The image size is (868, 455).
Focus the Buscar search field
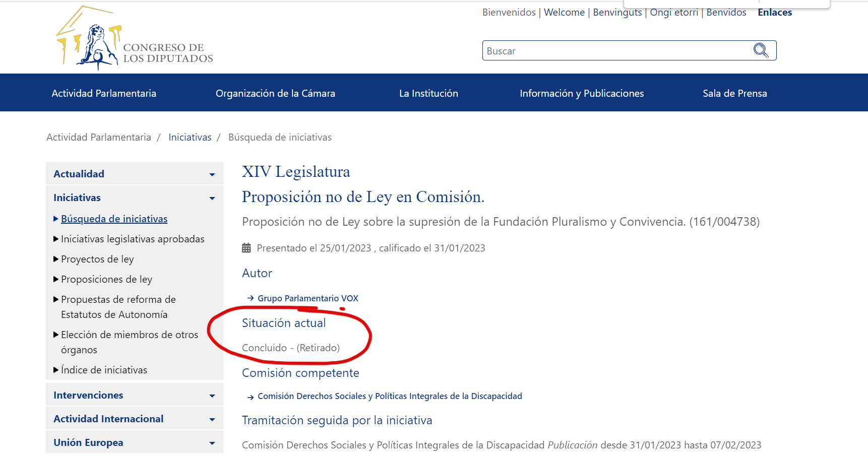tap(615, 51)
